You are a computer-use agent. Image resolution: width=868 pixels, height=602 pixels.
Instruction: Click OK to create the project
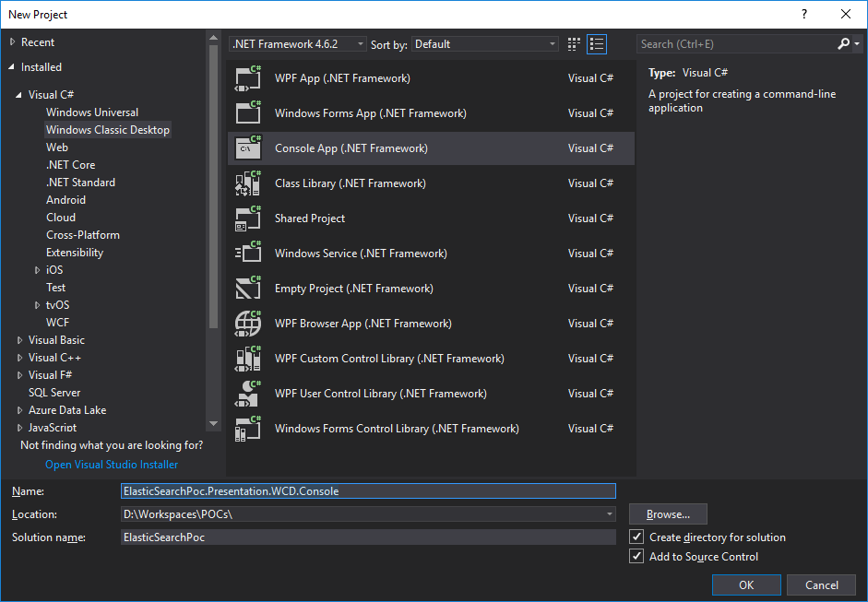tap(746, 584)
